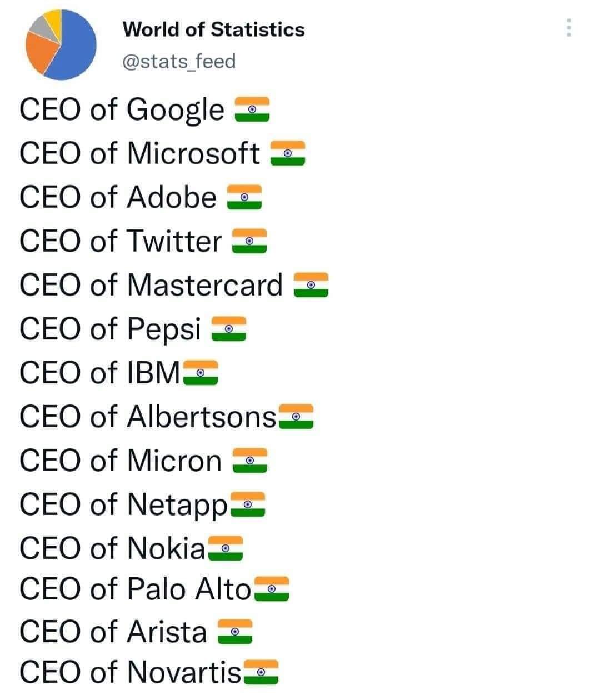Click India flag after Netapp
The width and height of the screenshot is (600, 700).
tap(247, 504)
